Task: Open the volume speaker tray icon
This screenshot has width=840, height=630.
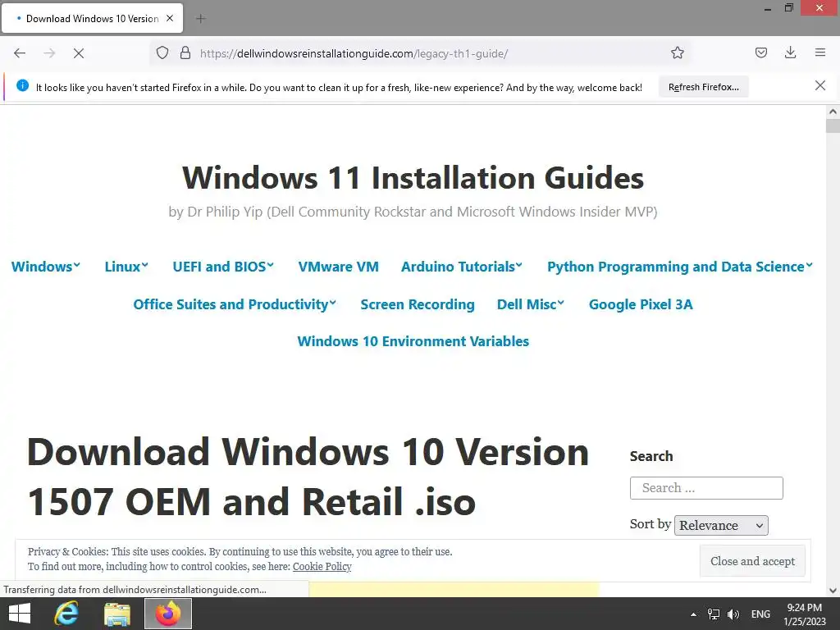Action: pos(733,614)
